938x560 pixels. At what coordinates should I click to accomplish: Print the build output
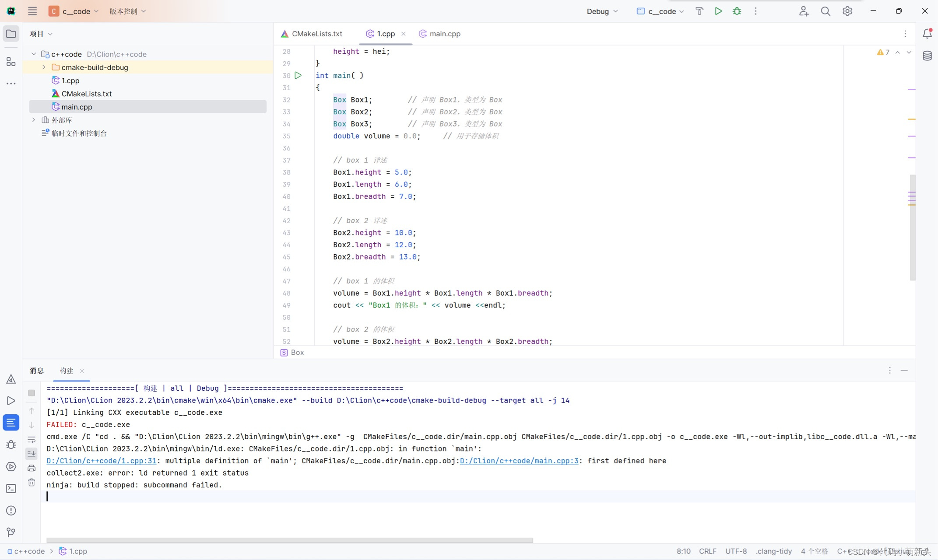coord(32,468)
